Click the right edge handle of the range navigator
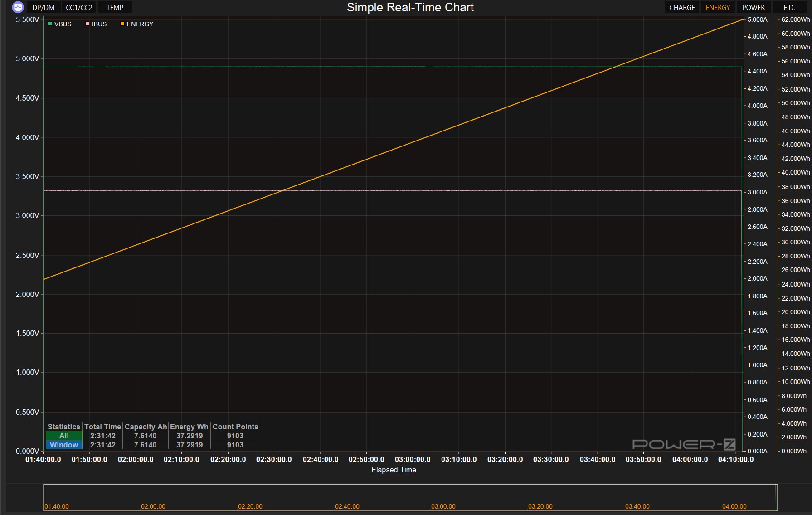 pyautogui.click(x=777, y=497)
